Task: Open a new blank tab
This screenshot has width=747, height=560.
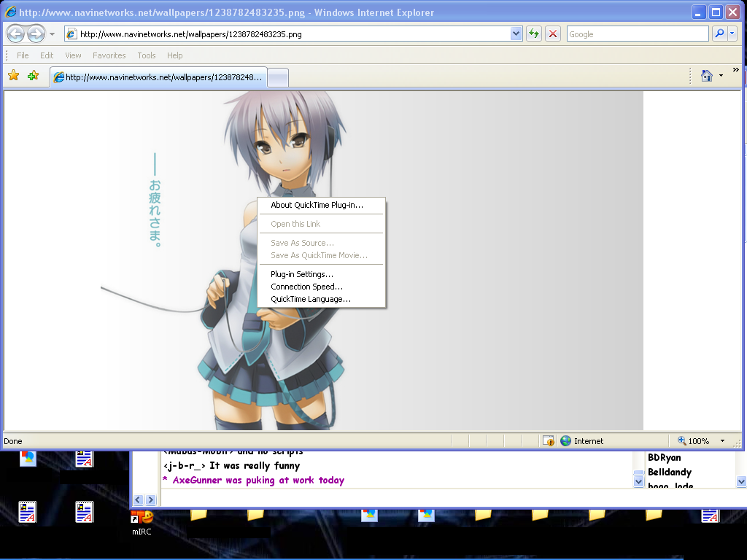Action: point(278,77)
